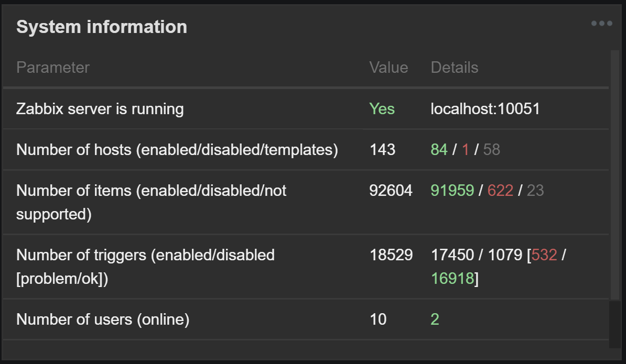The width and height of the screenshot is (626, 364).
Task: Select the 'Zabbix server is running' row
Action: tap(100, 109)
